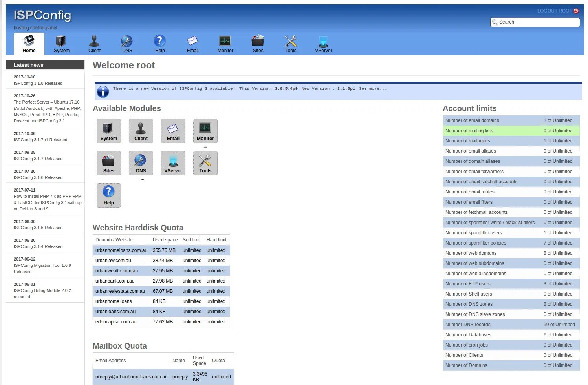This screenshot has height=385, width=588.
Task: Select urbanrealestate.com.au row in quota table
Action: (x=161, y=291)
